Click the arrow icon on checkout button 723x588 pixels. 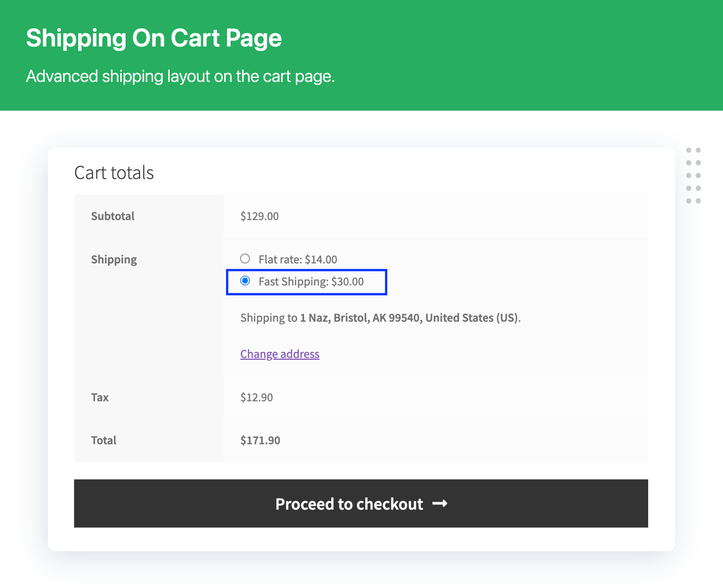coord(440,504)
